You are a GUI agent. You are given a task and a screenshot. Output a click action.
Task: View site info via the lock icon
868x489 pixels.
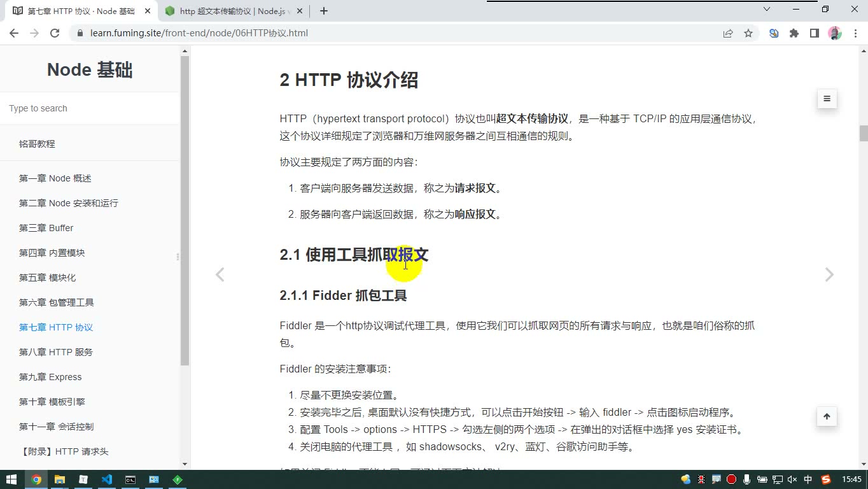click(80, 33)
